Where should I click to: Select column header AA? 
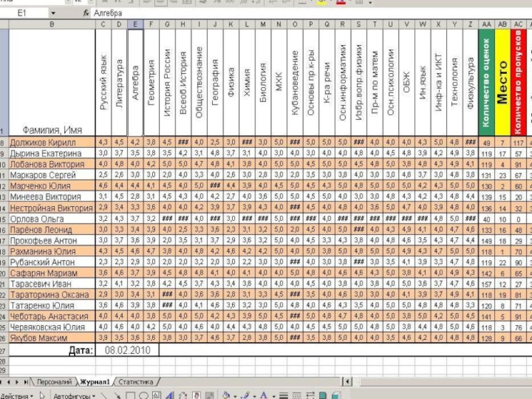(x=487, y=25)
